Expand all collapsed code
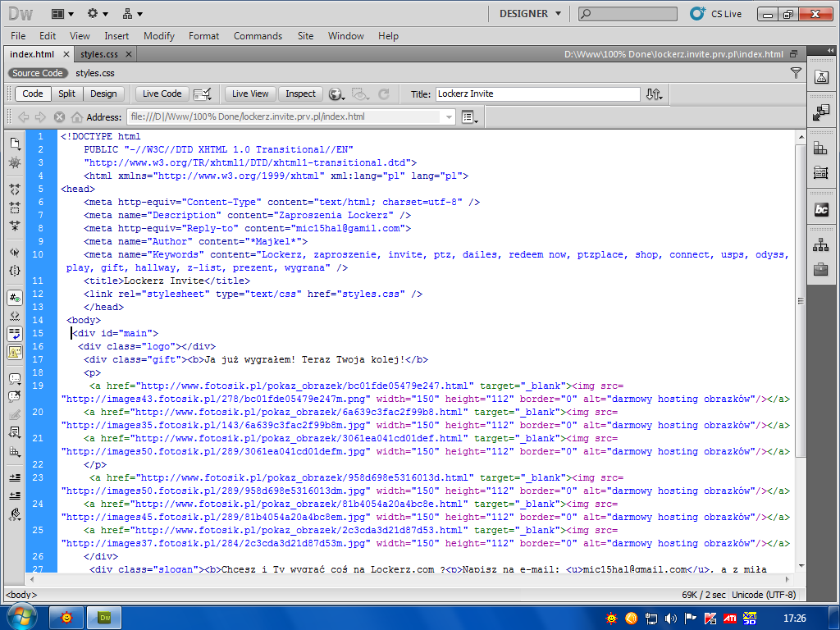Viewport: 840px width, 630px height. pyautogui.click(x=15, y=226)
